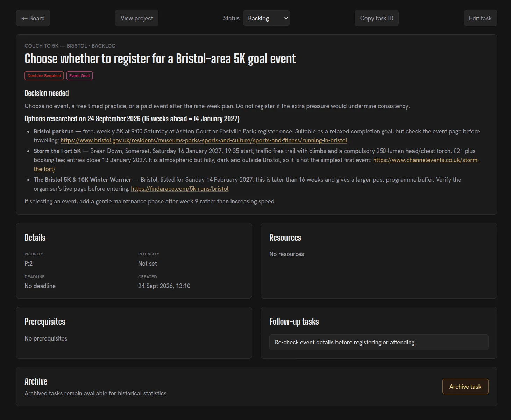Open the bristol.gov.uk running-in-bristol link

204,140
